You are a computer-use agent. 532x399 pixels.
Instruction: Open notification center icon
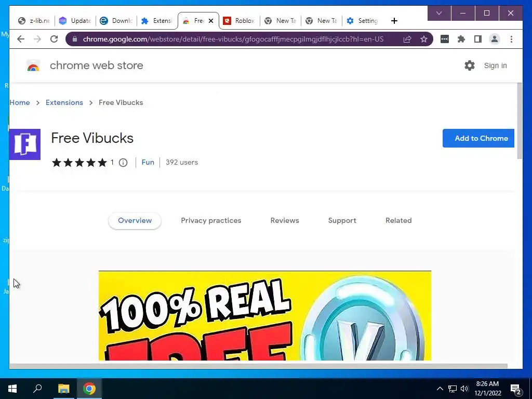tap(516, 389)
